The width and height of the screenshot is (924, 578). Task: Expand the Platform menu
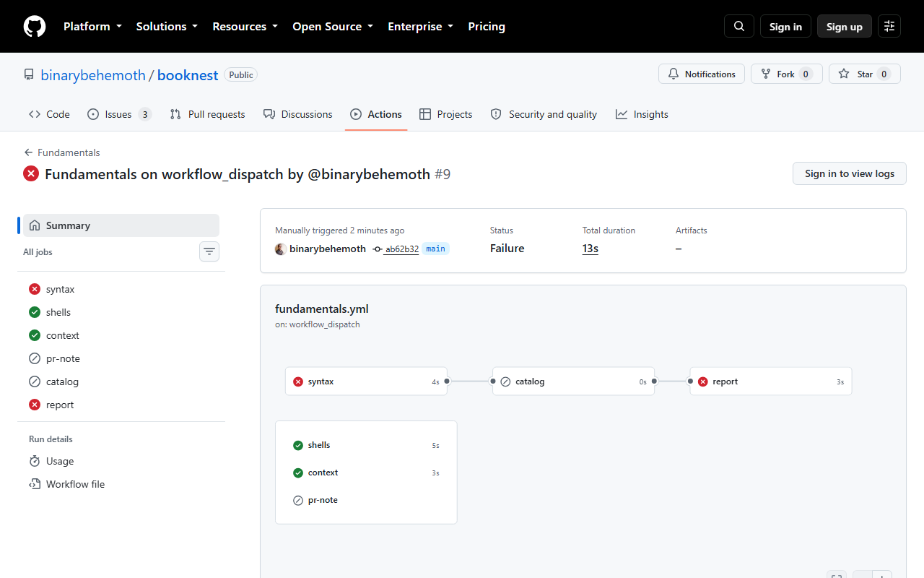click(92, 27)
